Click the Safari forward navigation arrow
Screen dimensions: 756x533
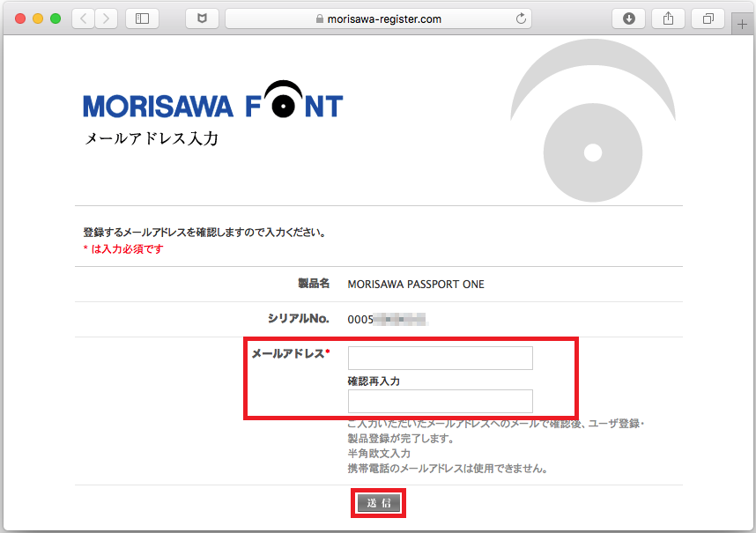(x=107, y=19)
